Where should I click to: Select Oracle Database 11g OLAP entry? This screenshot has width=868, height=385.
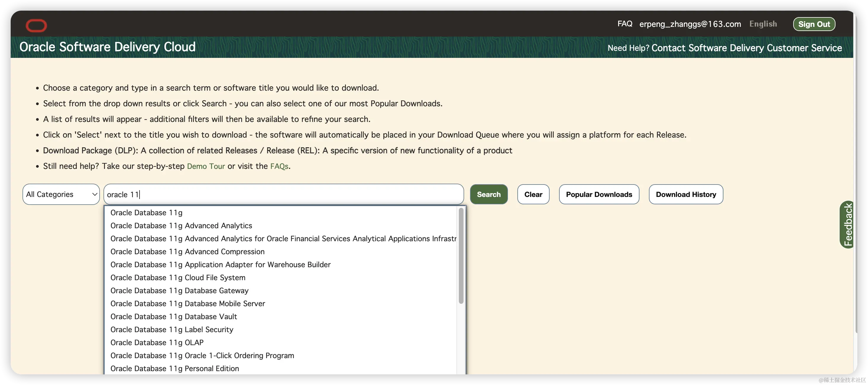[x=157, y=342]
